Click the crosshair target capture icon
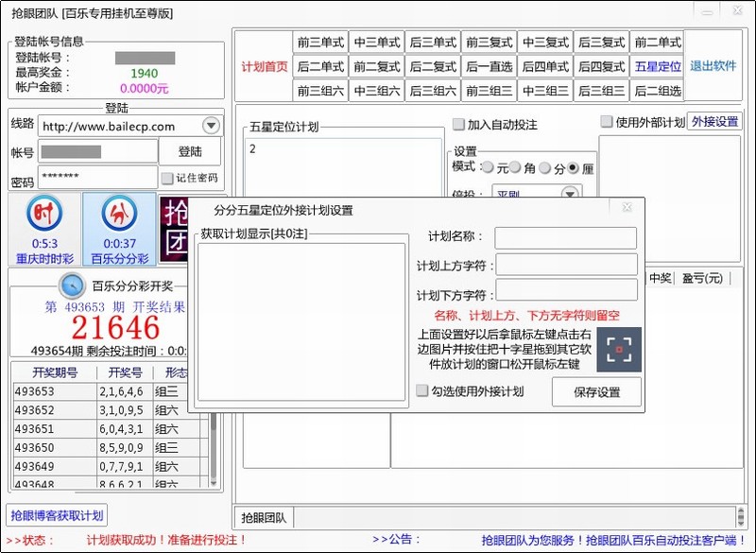Image resolution: width=756 pixels, height=553 pixels. click(619, 350)
